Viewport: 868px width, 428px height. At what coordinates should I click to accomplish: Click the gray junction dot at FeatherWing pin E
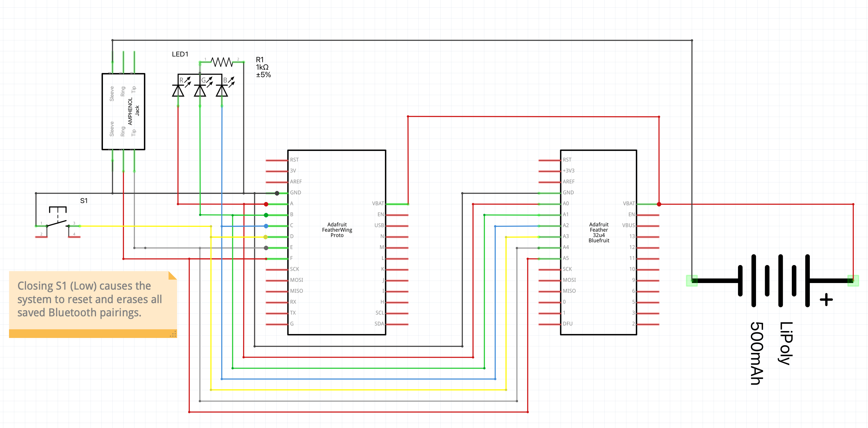[x=266, y=248]
